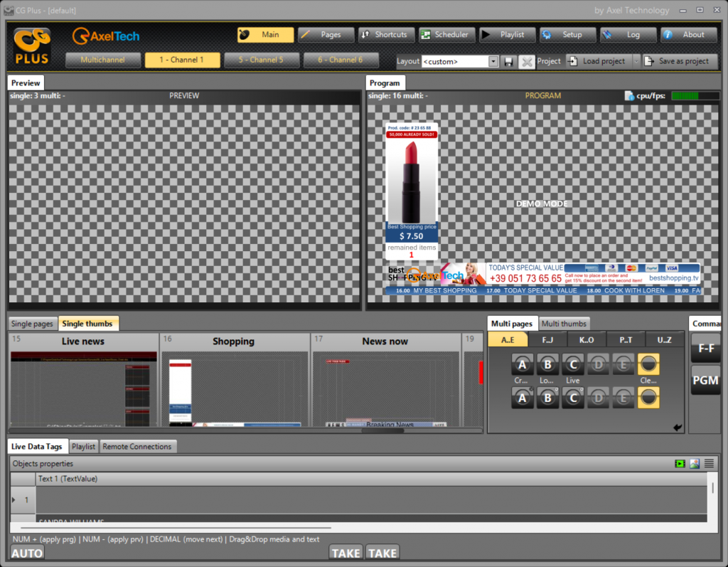728x567 pixels.
Task: Click the info page icon beside cpu/fps
Action: pyautogui.click(x=628, y=95)
